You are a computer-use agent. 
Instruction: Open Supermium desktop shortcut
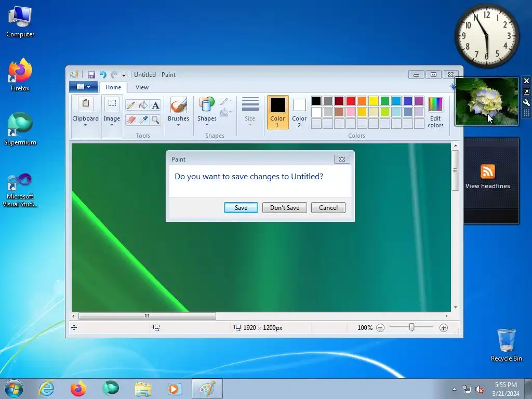pyautogui.click(x=20, y=129)
